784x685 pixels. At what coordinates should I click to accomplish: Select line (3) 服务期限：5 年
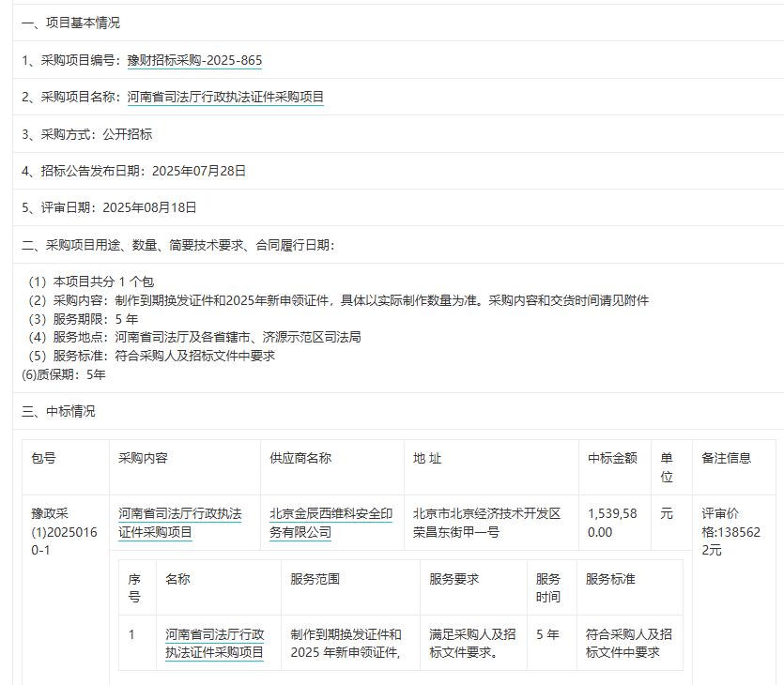(83, 319)
